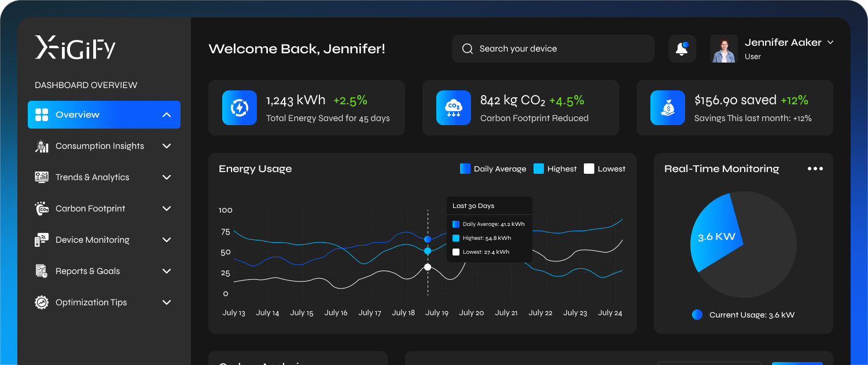The width and height of the screenshot is (868, 365).
Task: Click the money bag savings icon
Action: [667, 108]
